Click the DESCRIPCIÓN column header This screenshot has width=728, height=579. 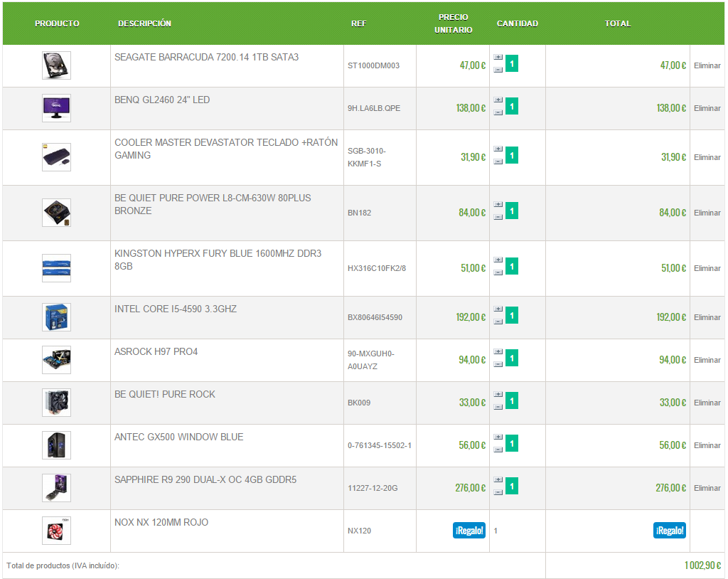[144, 23]
